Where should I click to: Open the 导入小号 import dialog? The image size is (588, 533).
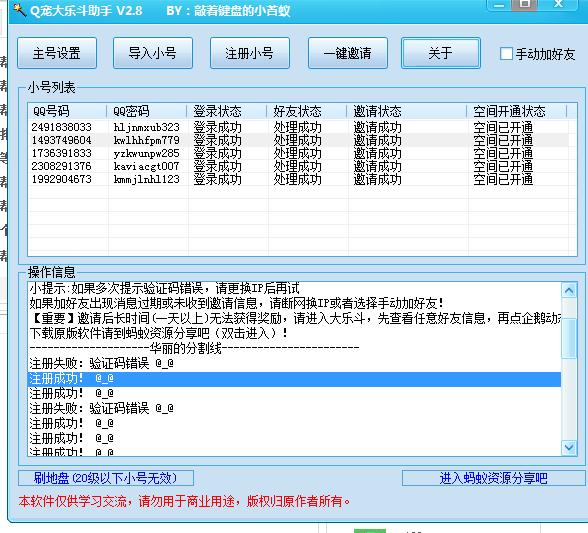153,53
